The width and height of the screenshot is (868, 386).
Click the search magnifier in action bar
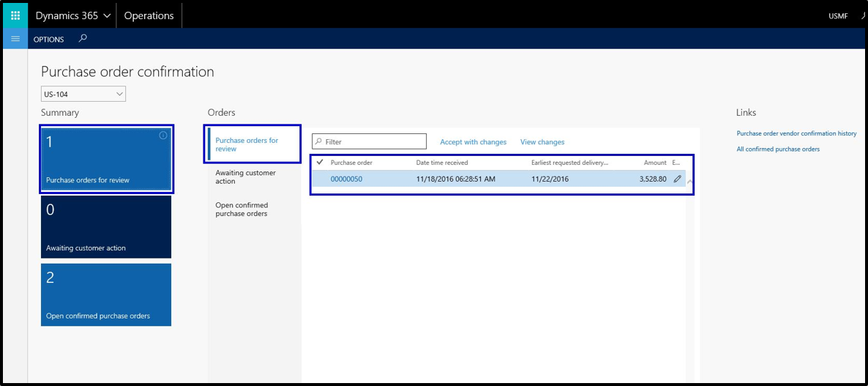83,39
